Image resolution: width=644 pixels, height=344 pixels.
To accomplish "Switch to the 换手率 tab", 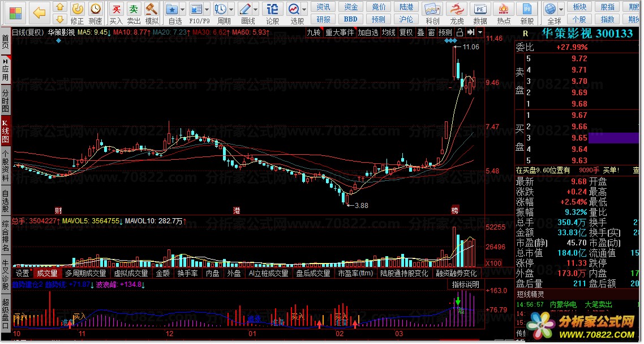I will pos(188,273).
